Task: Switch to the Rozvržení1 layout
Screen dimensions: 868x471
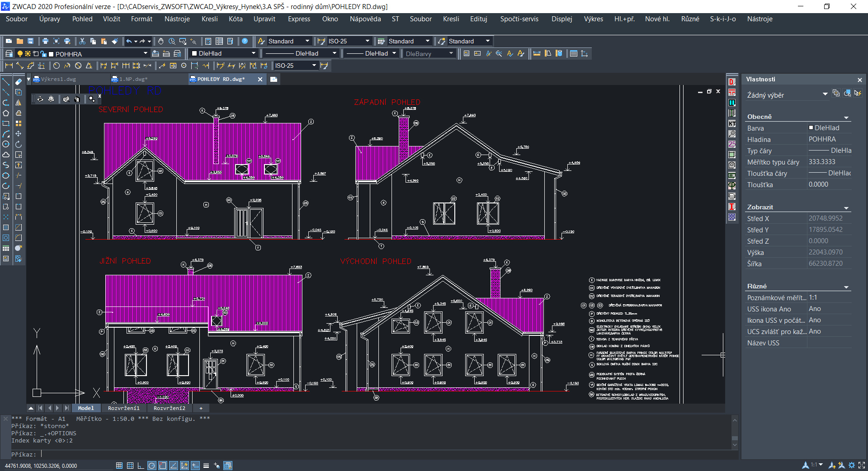Action: click(x=124, y=408)
